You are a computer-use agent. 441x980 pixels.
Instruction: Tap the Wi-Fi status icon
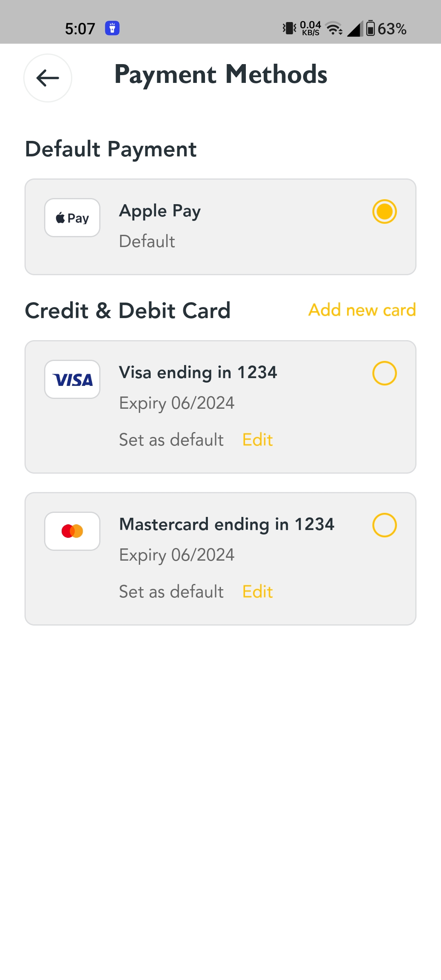click(x=334, y=28)
